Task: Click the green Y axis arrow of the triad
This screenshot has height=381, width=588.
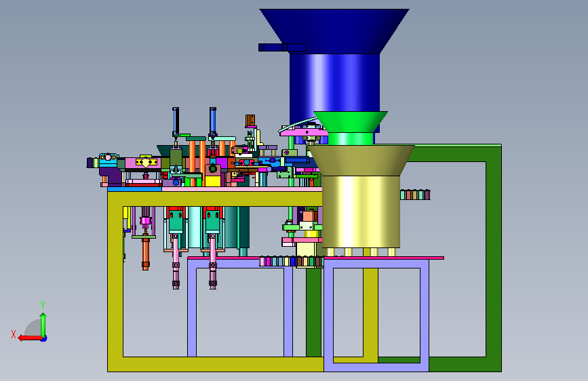Action: (x=43, y=325)
